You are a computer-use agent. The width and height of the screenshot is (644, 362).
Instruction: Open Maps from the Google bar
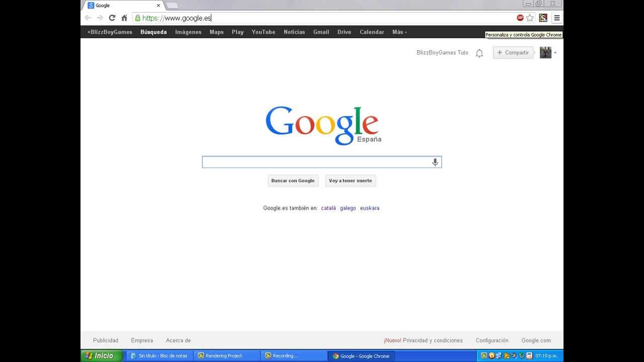coord(216,32)
